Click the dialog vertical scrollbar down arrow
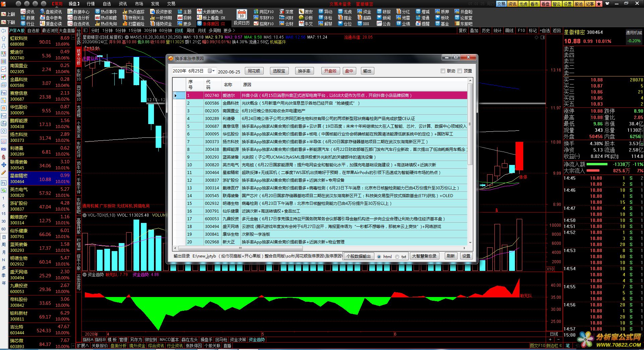 470,242
